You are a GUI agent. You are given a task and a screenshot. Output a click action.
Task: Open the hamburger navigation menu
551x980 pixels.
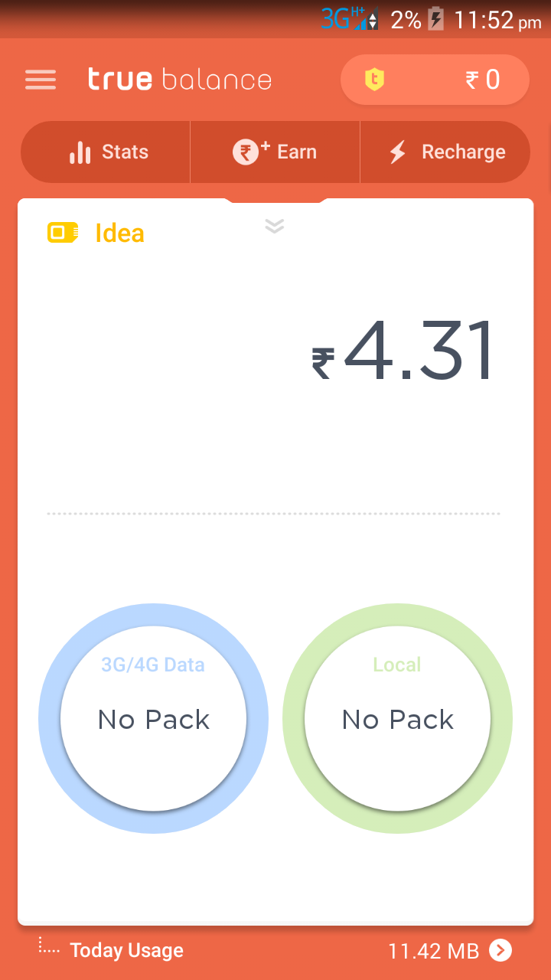(41, 80)
